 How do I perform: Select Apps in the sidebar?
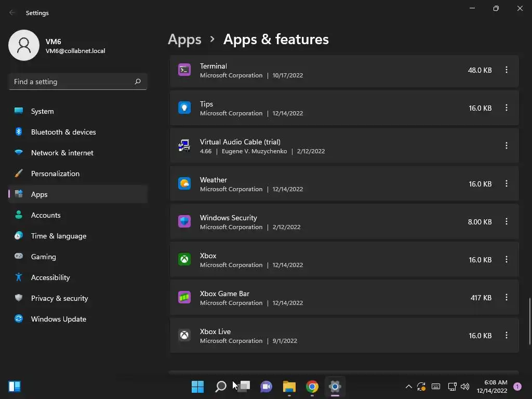[x=78, y=194]
